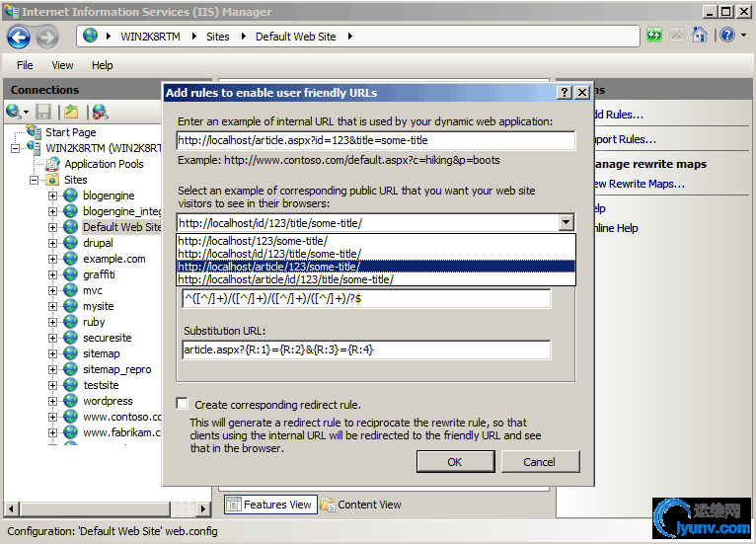Collapse the Sites tree node
Screen dimensions: 756x544
pos(34,181)
